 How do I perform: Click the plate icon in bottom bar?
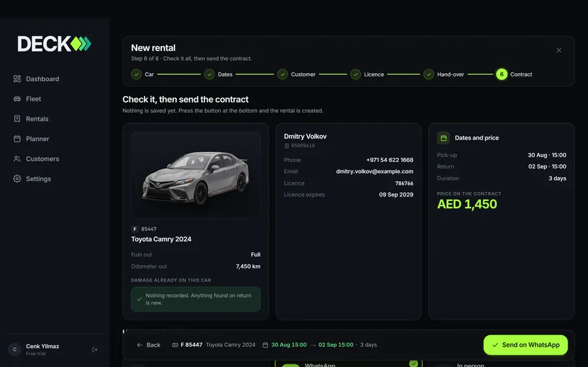(x=174, y=345)
